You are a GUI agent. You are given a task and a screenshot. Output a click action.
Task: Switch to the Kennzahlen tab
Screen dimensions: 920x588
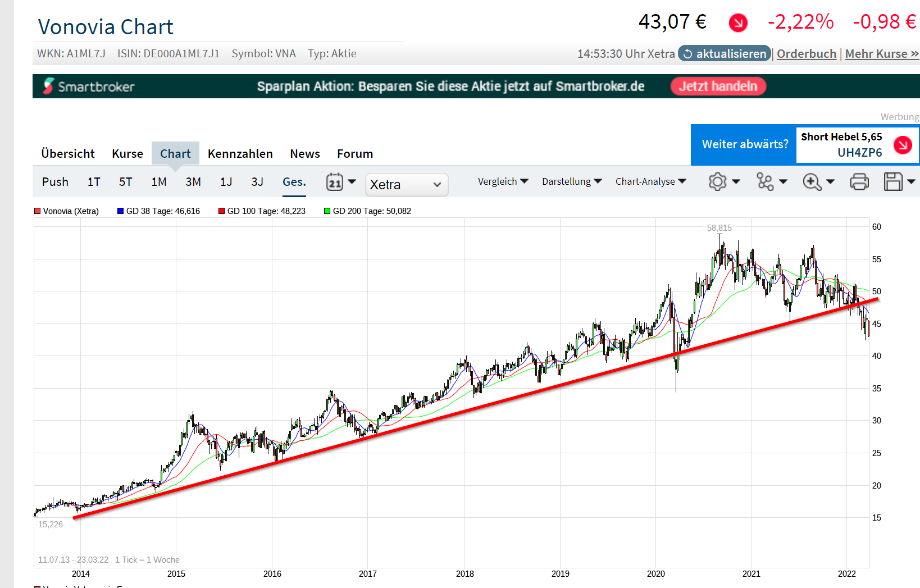click(240, 154)
